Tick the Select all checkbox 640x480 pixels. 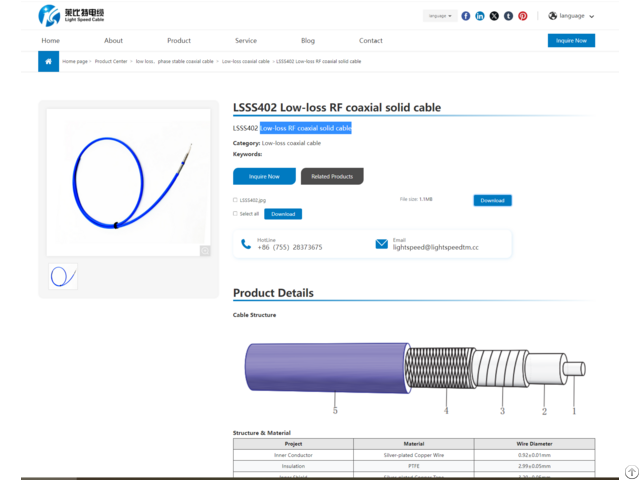click(x=235, y=213)
